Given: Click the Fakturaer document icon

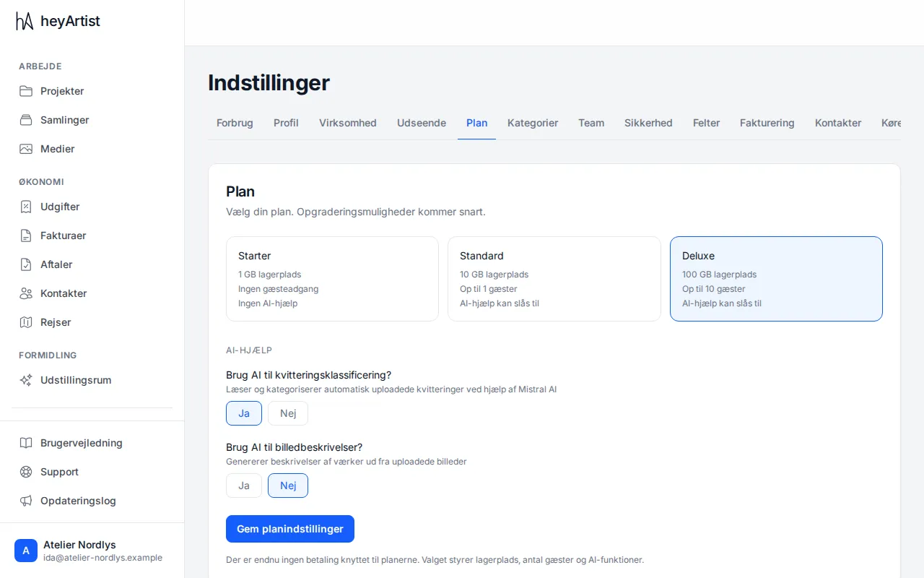Looking at the screenshot, I should tap(26, 236).
